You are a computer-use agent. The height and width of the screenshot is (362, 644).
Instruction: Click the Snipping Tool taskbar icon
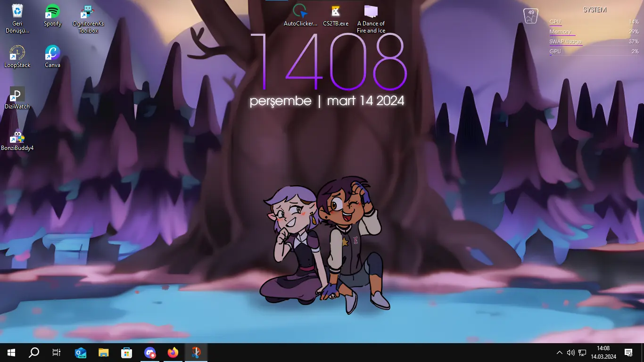[x=196, y=353]
